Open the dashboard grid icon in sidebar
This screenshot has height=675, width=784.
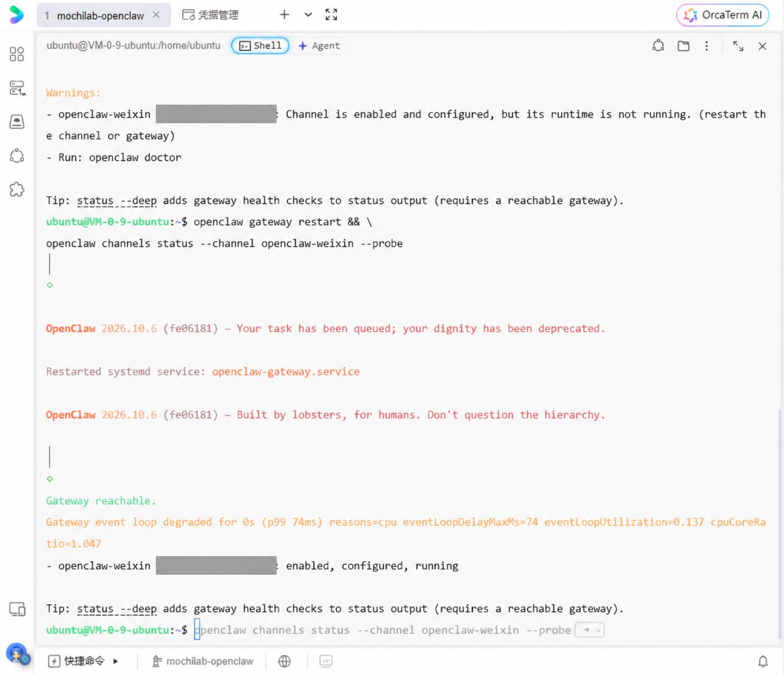click(17, 54)
